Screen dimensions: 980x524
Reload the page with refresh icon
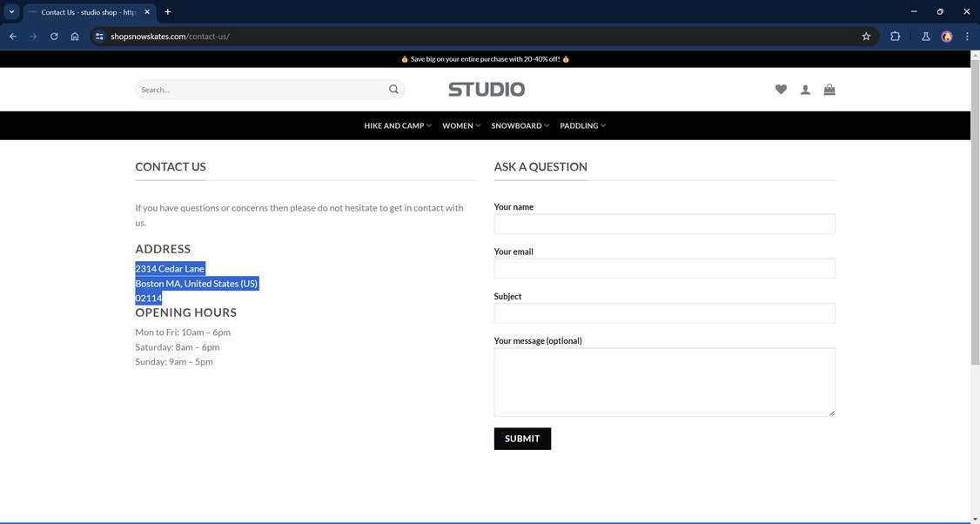pos(54,37)
